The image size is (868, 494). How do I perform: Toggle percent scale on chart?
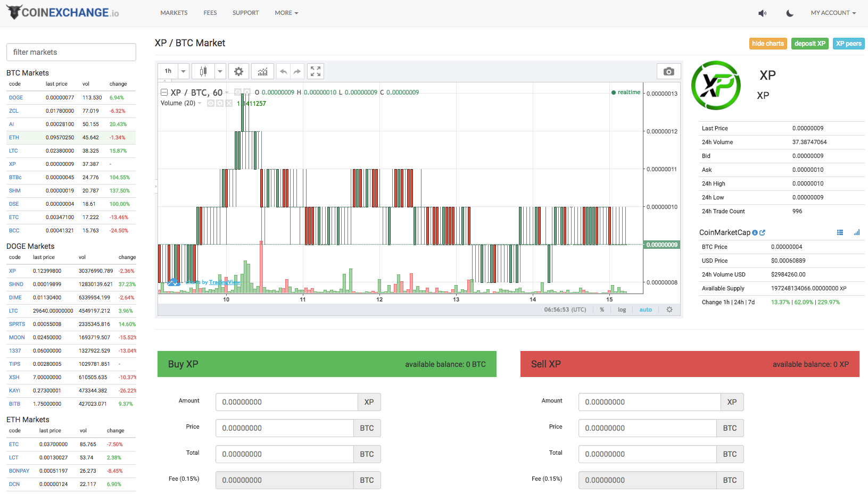pos(602,309)
